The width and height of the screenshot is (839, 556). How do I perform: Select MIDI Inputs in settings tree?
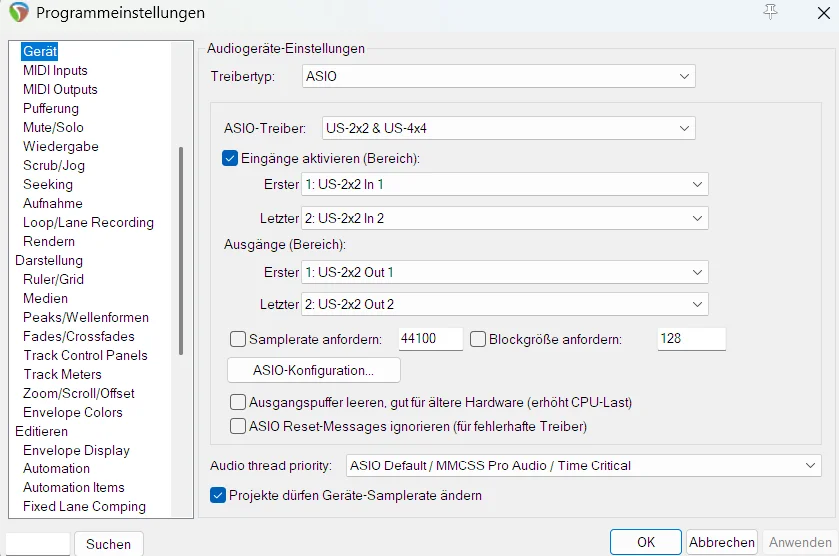click(x=55, y=71)
